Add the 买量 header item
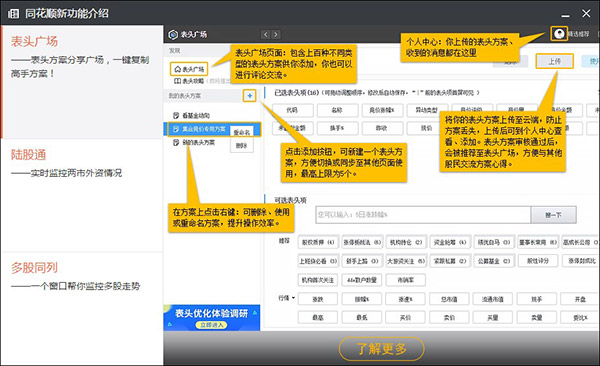This screenshot has width=600, height=366. [493, 317]
